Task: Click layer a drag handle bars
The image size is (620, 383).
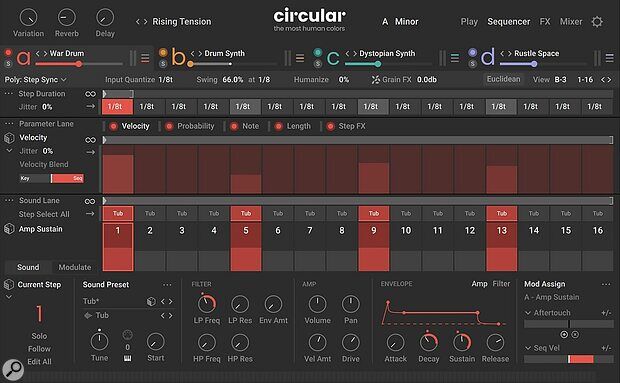Action: (132, 58)
